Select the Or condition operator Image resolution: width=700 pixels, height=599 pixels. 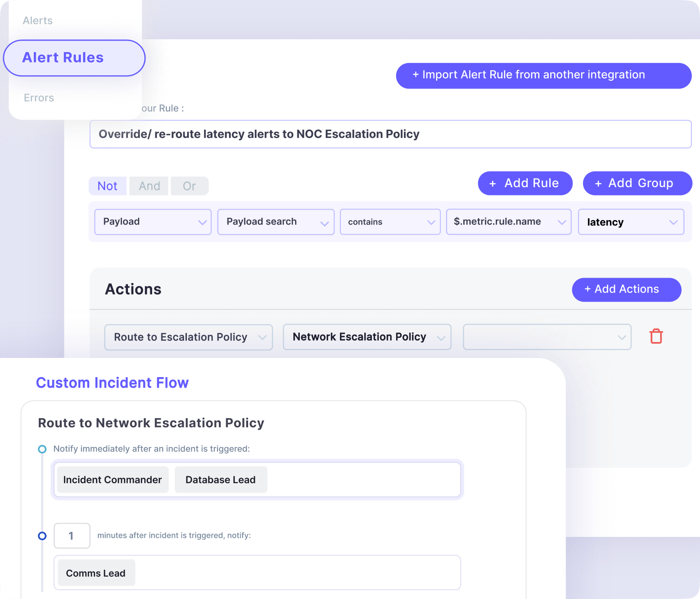point(189,186)
